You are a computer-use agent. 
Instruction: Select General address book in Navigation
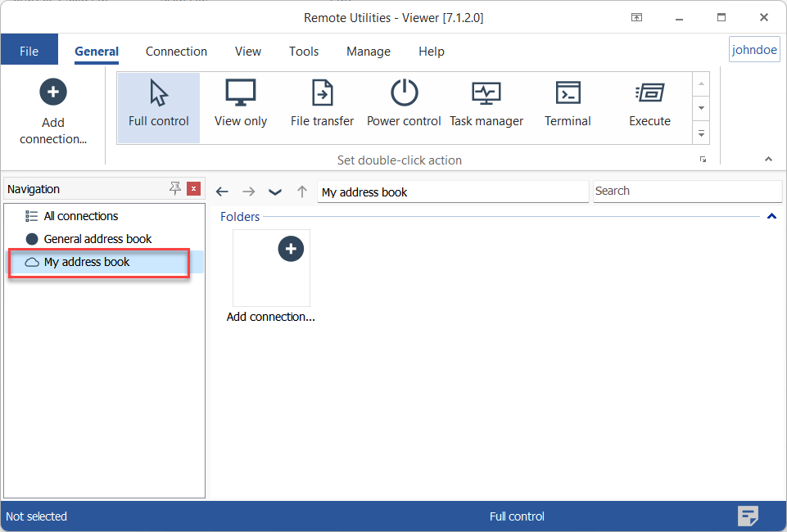(x=97, y=239)
